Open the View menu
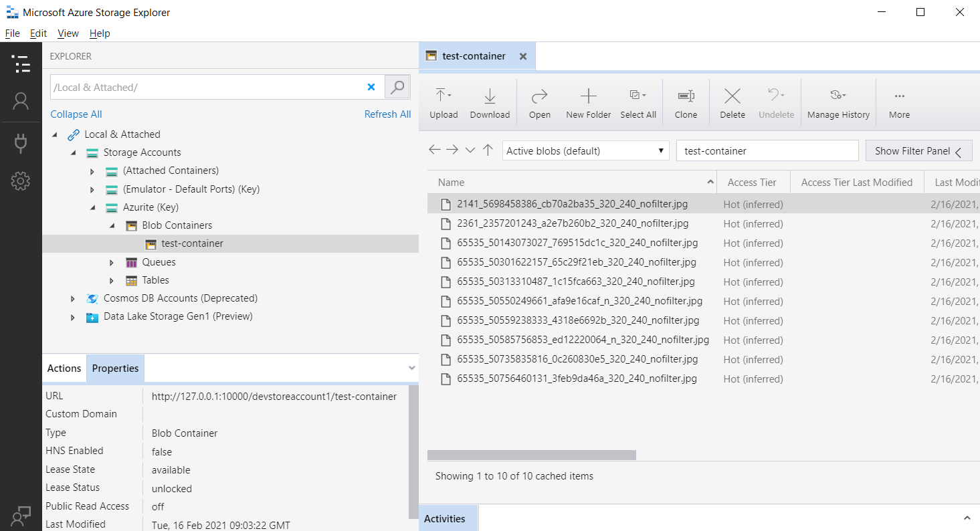The width and height of the screenshot is (980, 531). pos(68,33)
